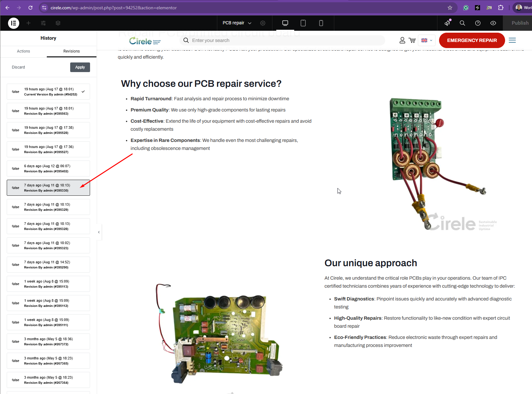The image size is (532, 394).
Task: Select revision #395563
Action: (x=48, y=111)
